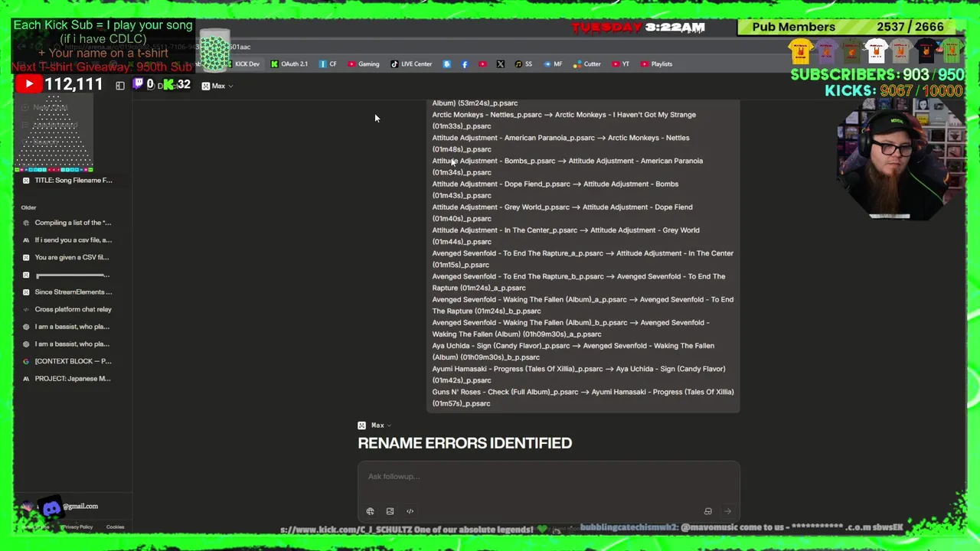Click the send arrow button
This screenshot has height=551, width=980.
point(727,511)
